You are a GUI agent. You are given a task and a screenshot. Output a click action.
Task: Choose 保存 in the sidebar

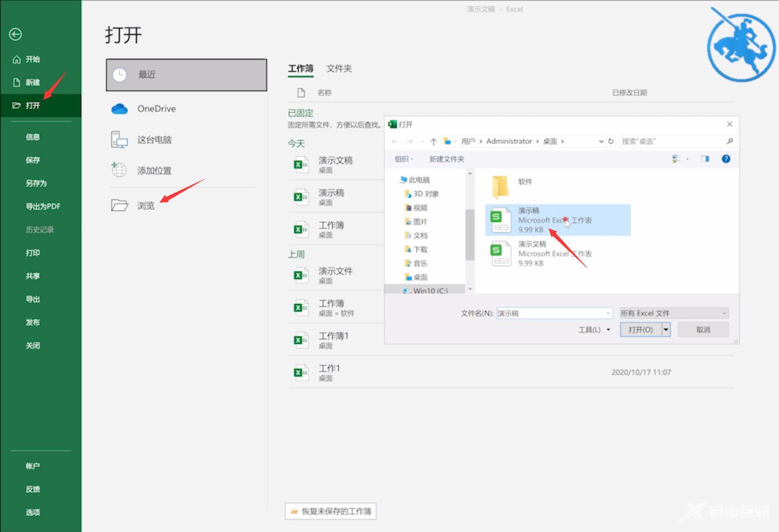[x=33, y=160]
